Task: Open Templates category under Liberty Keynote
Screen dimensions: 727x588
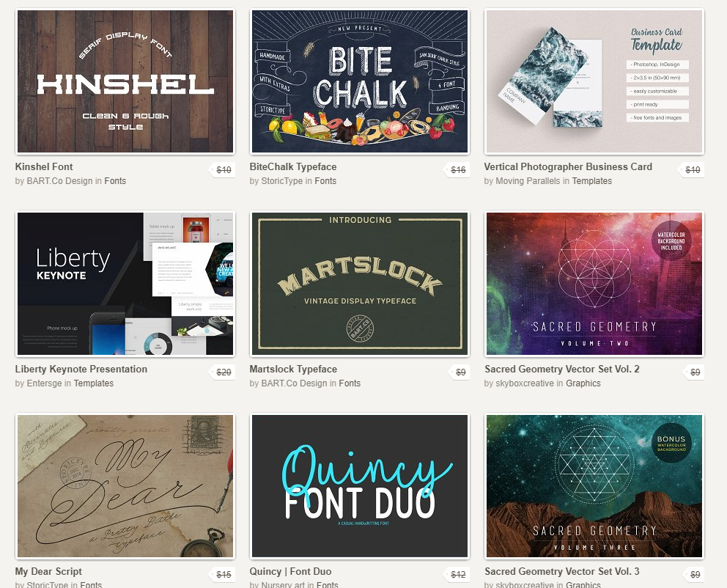Action: click(94, 383)
